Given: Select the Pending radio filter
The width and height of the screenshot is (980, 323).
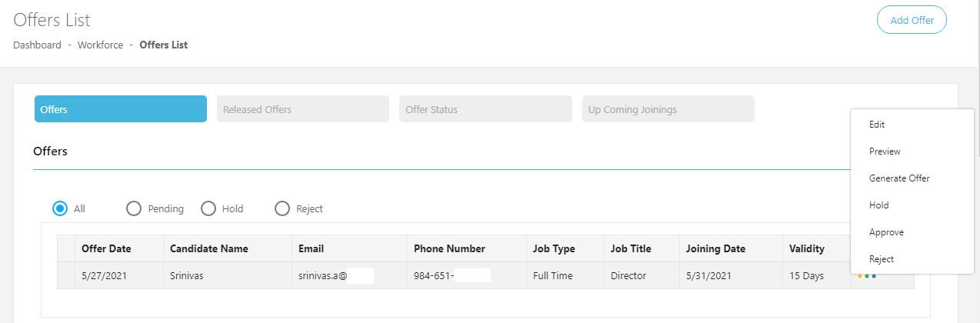Looking at the screenshot, I should pyautogui.click(x=134, y=208).
